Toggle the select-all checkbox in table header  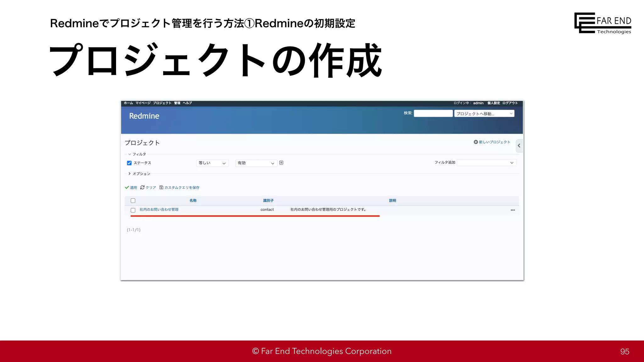click(x=133, y=201)
